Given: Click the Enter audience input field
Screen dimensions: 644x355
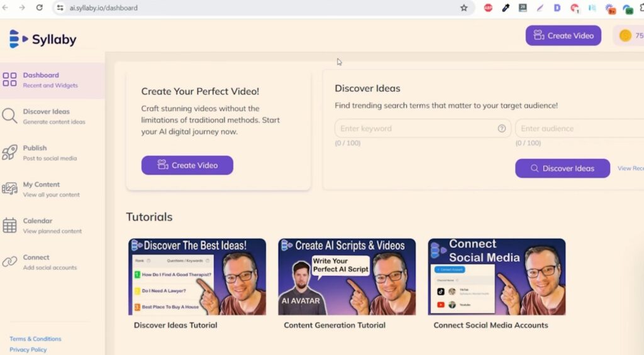Looking at the screenshot, I should (x=579, y=128).
